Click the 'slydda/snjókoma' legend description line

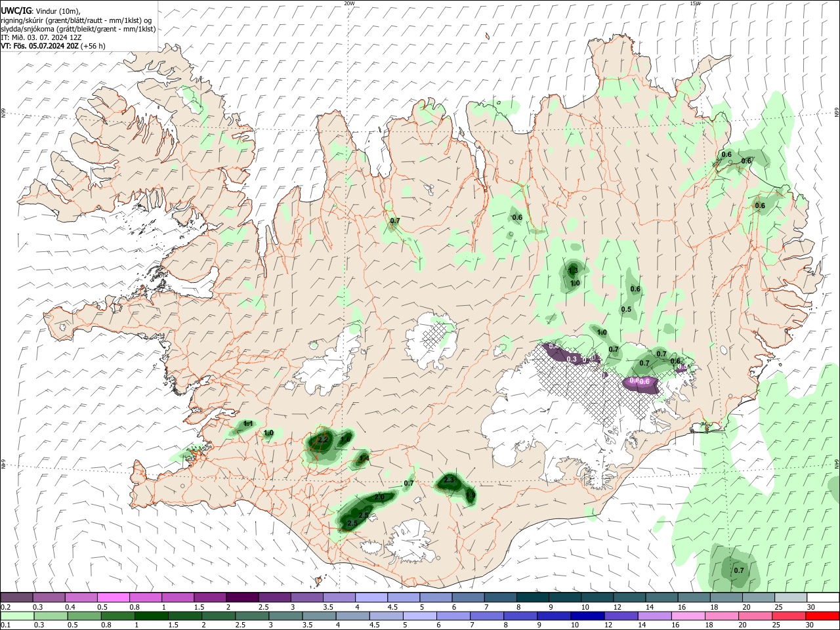(78, 29)
